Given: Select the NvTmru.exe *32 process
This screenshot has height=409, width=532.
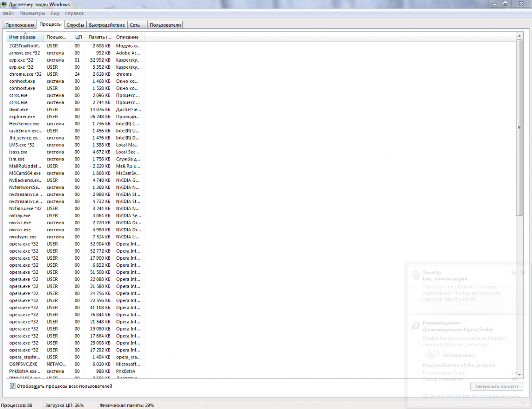Looking at the screenshot, I should (x=75, y=208).
